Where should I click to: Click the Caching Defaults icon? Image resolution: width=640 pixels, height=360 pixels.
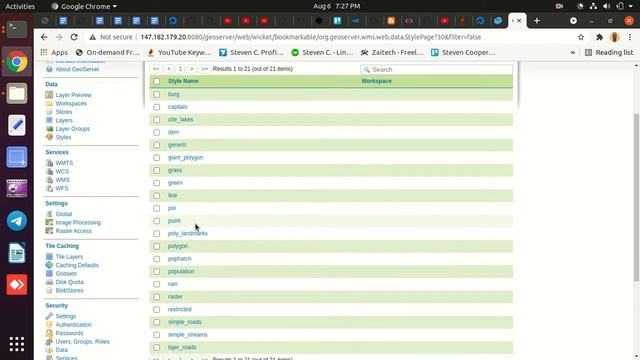(x=49, y=265)
